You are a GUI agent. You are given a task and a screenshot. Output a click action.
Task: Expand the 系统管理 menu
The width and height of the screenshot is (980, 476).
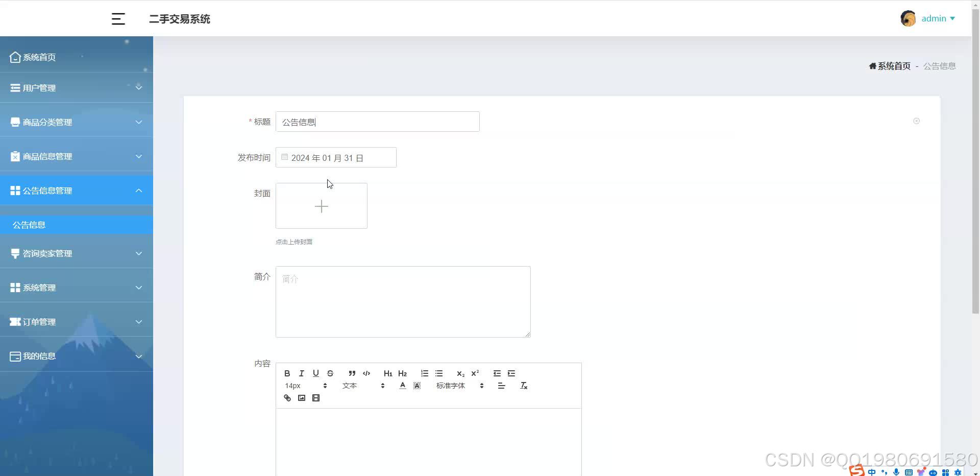[x=77, y=288]
